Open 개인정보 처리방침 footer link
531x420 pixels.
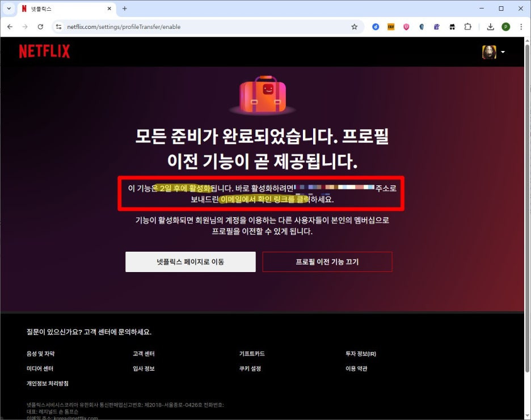coord(48,384)
